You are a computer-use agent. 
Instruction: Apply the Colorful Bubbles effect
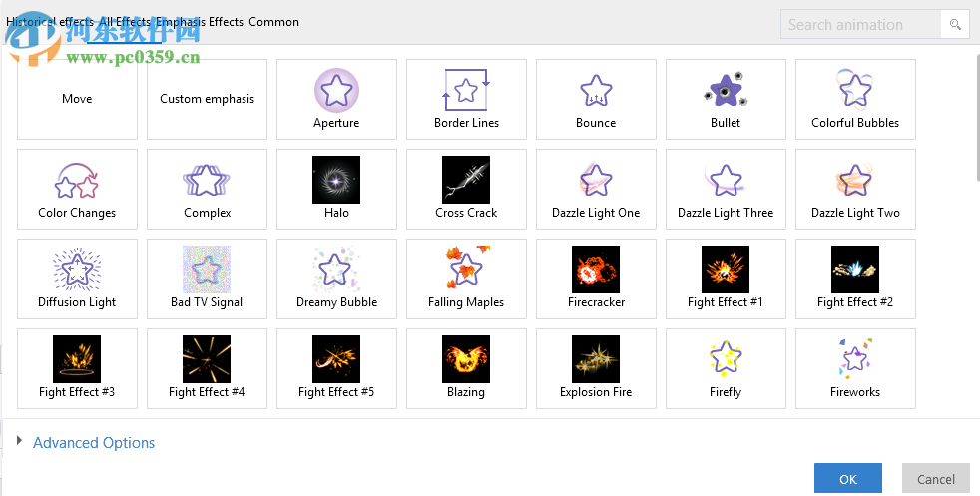coord(855,100)
